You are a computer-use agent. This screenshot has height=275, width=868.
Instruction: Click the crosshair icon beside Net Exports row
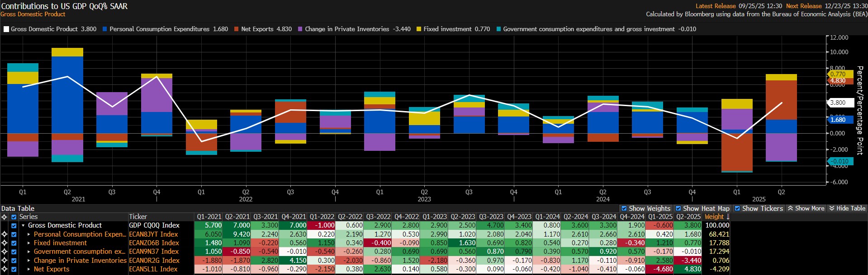tap(5, 269)
